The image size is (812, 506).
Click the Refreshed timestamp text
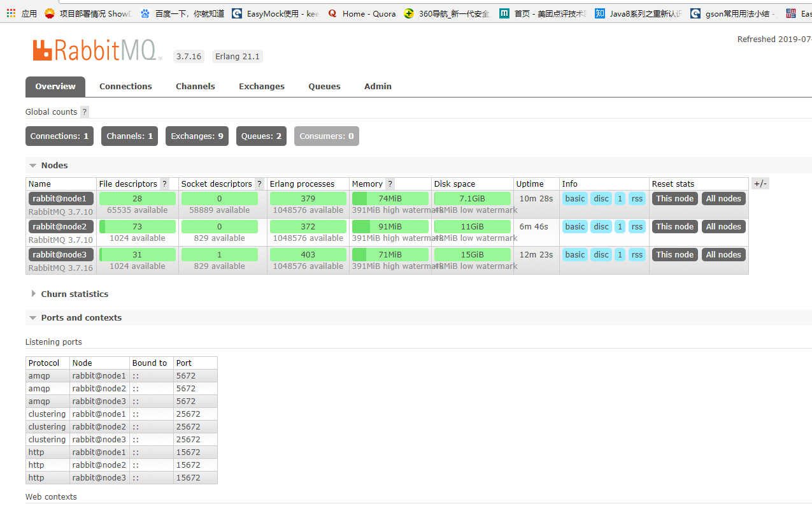click(x=774, y=40)
